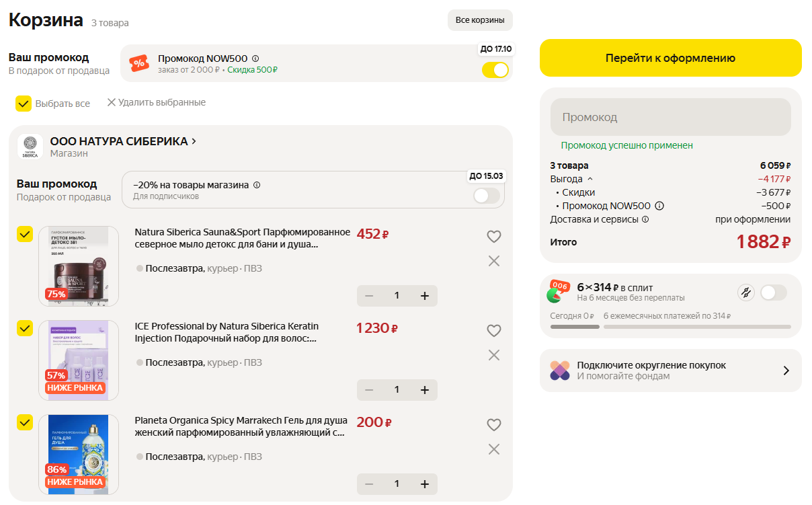Click info icon next to Доставка и сервисы

point(646,218)
